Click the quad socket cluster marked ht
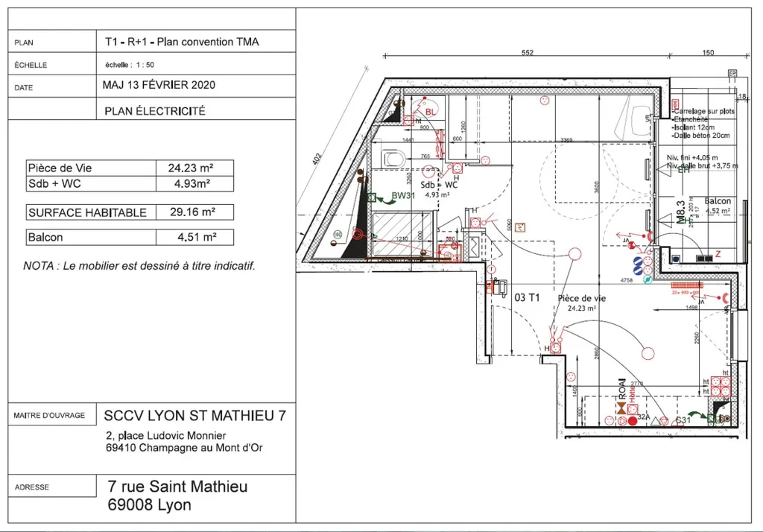 click(721, 385)
